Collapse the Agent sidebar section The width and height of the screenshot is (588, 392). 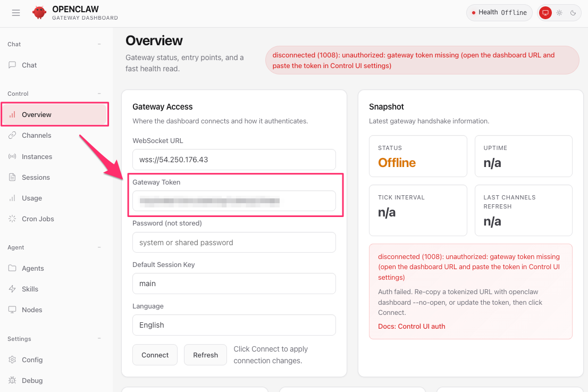(x=99, y=247)
